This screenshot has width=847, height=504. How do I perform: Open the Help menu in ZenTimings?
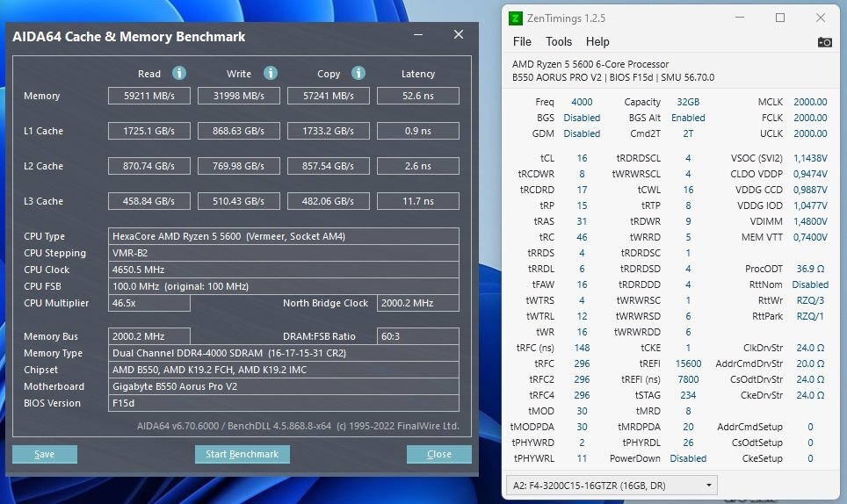[597, 41]
